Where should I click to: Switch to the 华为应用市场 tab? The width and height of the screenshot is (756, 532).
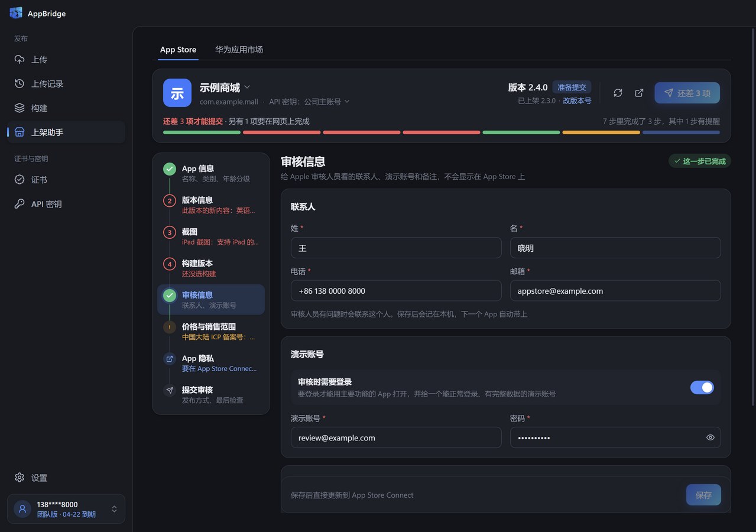pos(239,50)
